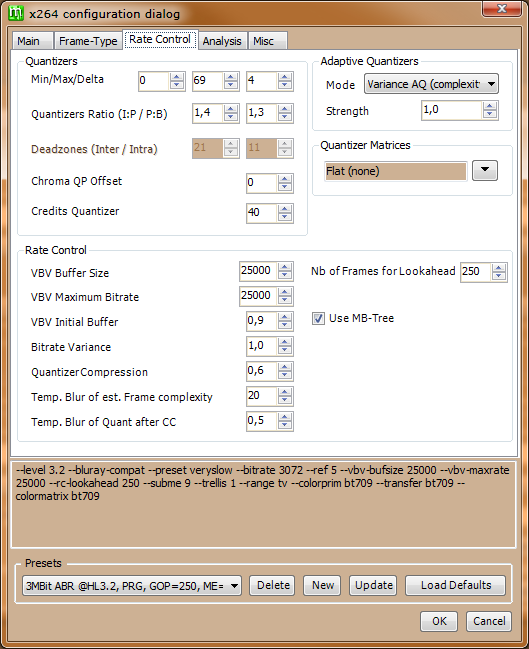Increase the VBV Buffer Size
This screenshot has width=529, height=649.
285,267
